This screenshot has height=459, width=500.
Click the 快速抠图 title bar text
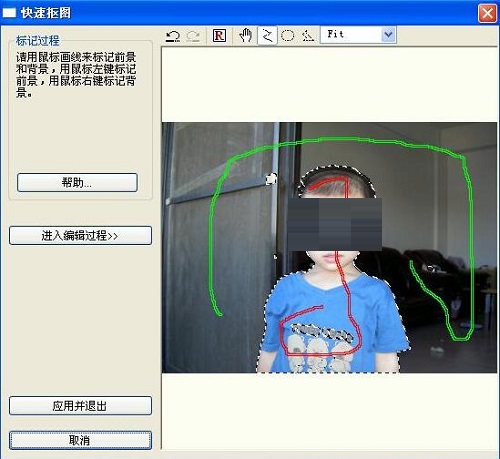pyautogui.click(x=46, y=13)
